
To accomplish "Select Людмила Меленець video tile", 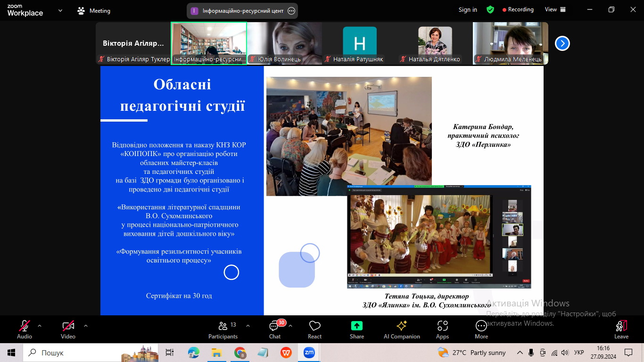I will click(511, 43).
